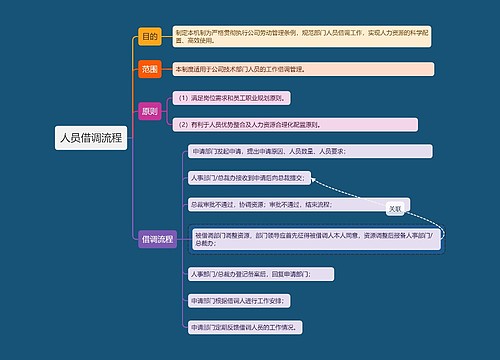Click step 申请部门定期反馈借调人员
This screenshot has height=360, width=500.
pyautogui.click(x=245, y=327)
